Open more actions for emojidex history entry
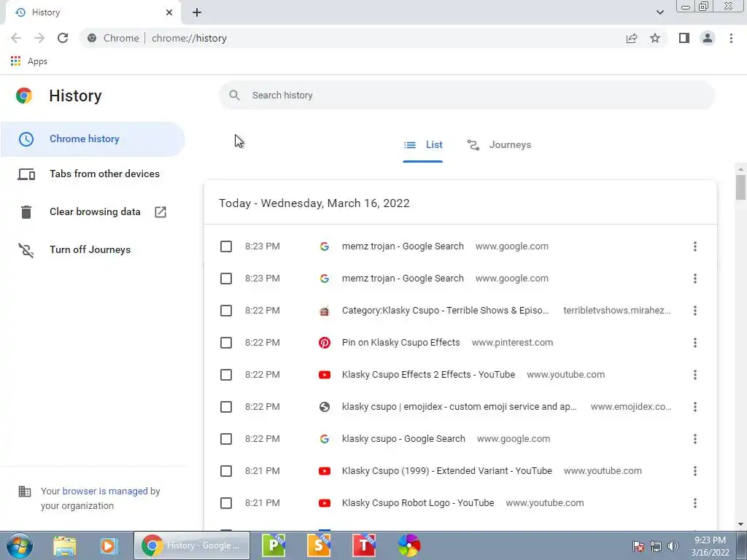This screenshot has width=747, height=560. tap(695, 407)
